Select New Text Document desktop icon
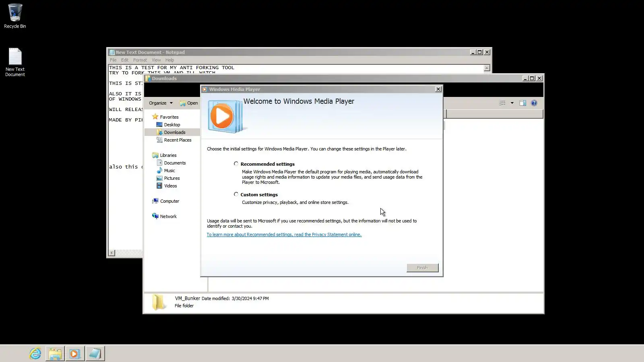Screen dimensions: 644x362 pos(15,62)
